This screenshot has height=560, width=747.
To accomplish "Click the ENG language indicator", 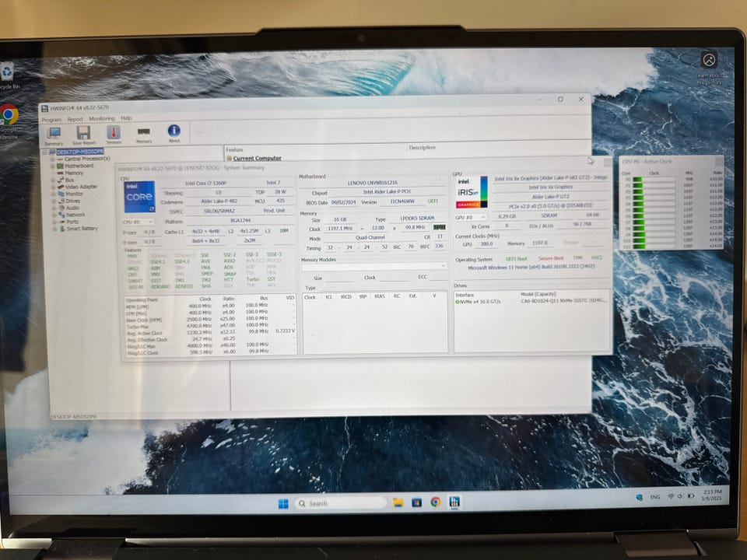I will pos(655,497).
